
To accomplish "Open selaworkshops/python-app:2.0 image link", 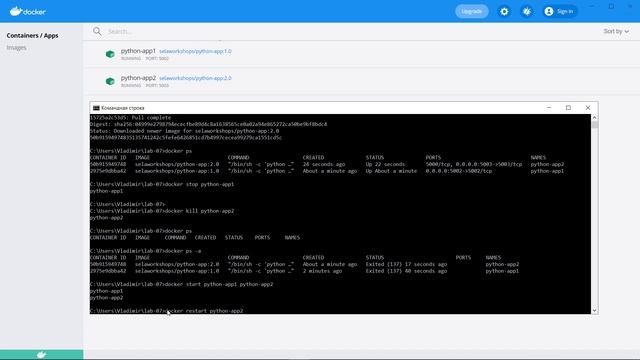I will [x=196, y=78].
